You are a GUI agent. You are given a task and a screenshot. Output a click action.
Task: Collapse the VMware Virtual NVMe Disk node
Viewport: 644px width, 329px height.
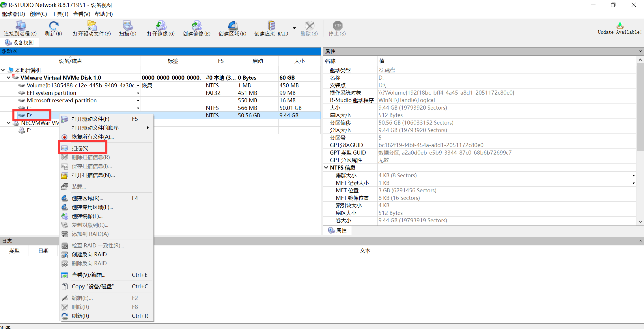(9, 78)
